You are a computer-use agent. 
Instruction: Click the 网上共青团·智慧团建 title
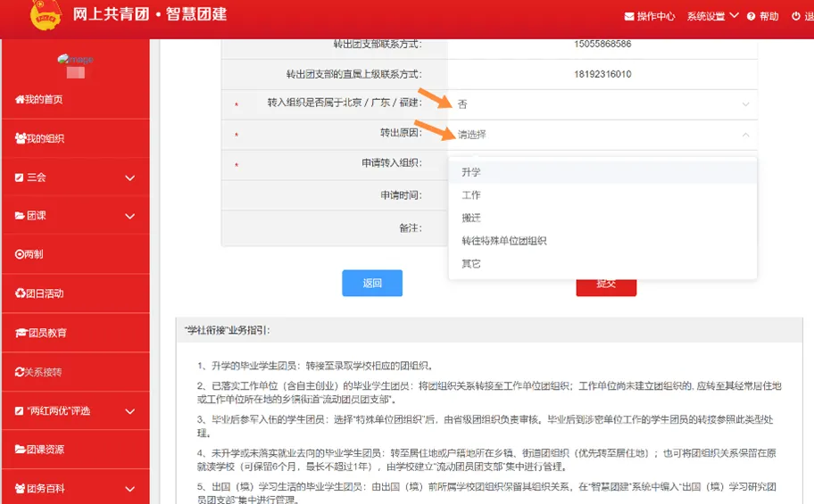150,14
